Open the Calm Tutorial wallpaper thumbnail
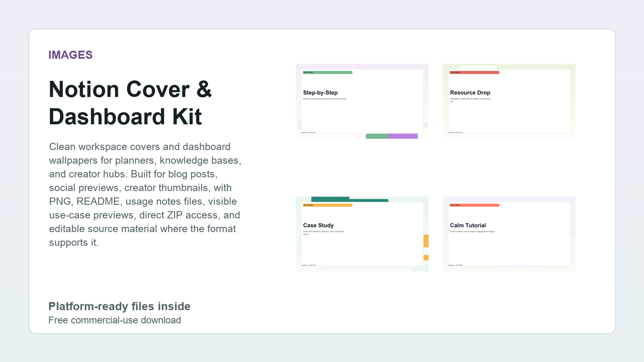644x362 pixels. point(509,234)
